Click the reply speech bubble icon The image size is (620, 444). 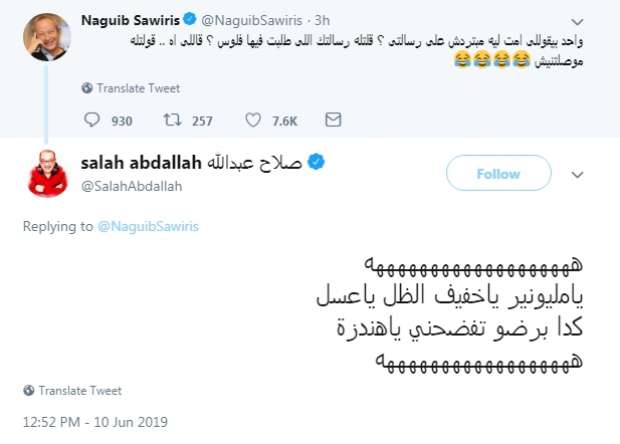pos(93,121)
